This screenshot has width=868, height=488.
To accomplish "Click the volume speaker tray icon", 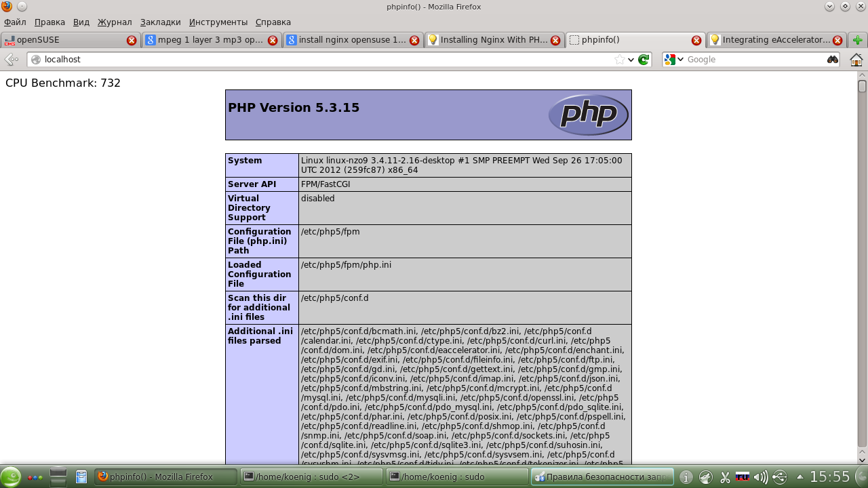I will [x=760, y=477].
